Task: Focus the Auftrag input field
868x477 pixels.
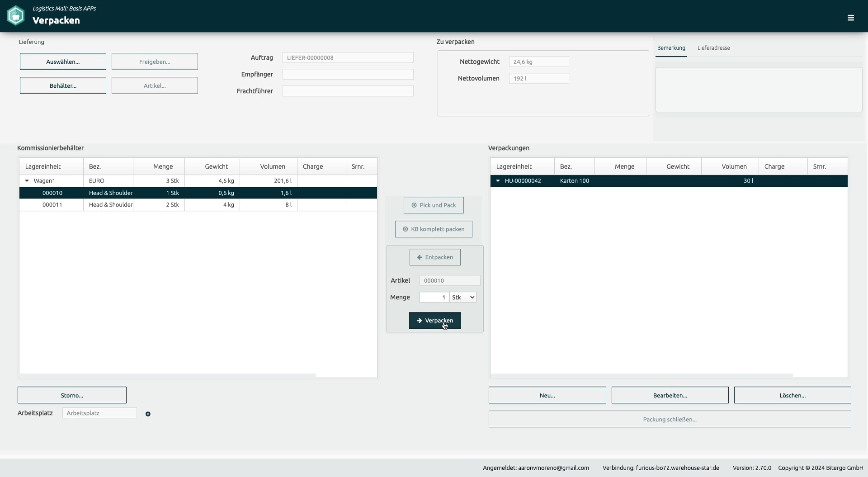Action: point(348,57)
